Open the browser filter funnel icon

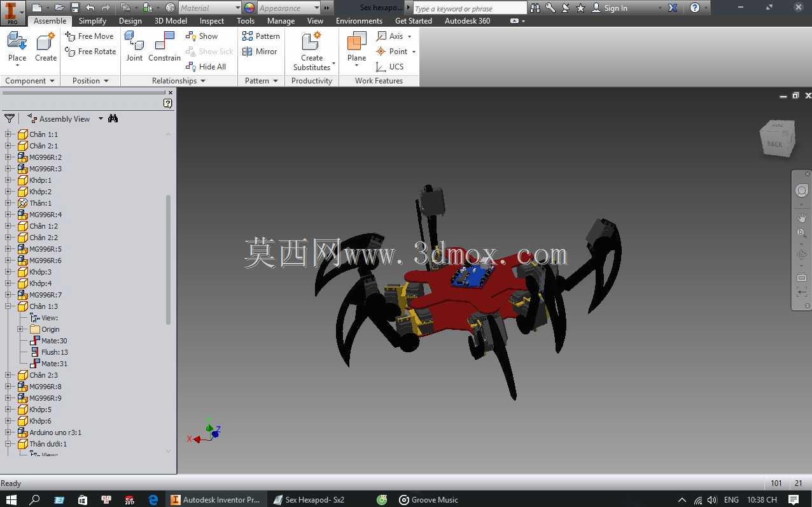(9, 118)
